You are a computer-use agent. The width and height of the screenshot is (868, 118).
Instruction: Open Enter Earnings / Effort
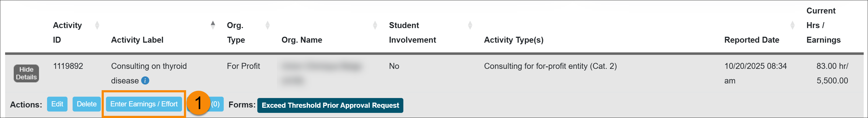click(x=144, y=104)
